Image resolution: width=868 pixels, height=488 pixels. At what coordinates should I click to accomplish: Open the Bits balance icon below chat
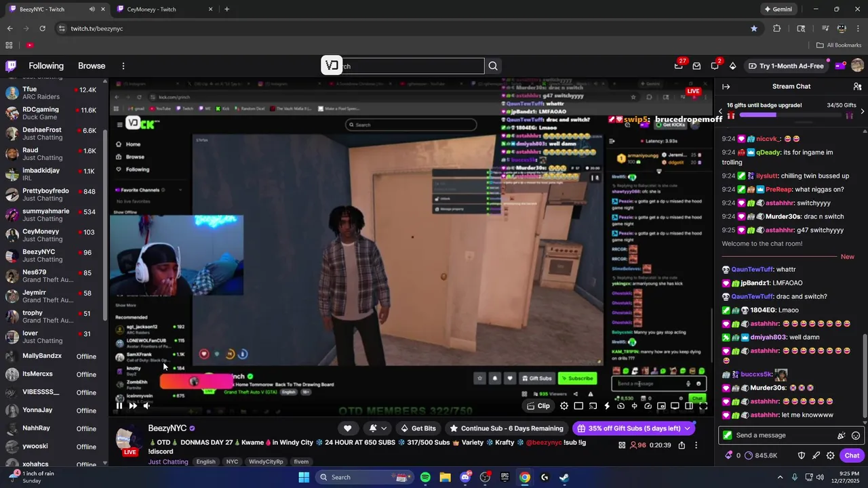click(x=728, y=455)
